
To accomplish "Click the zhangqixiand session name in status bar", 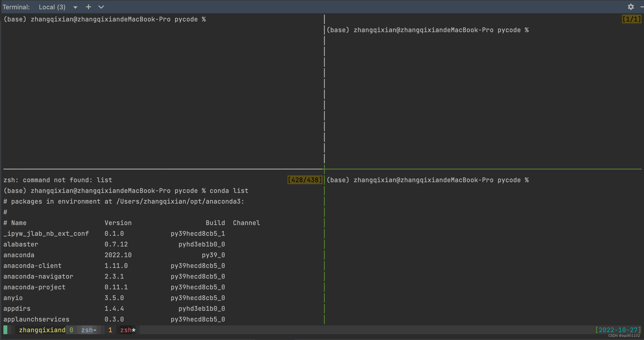I will coord(42,330).
